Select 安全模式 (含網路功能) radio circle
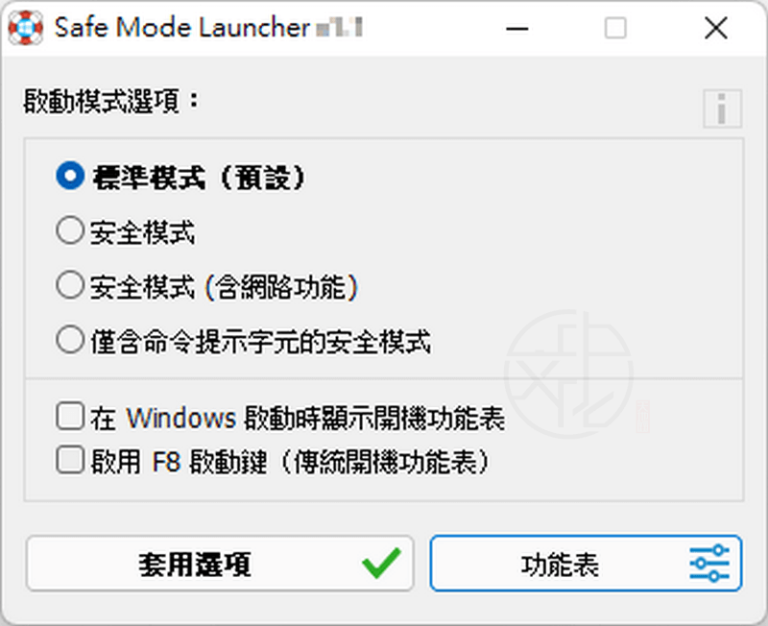 point(70,285)
